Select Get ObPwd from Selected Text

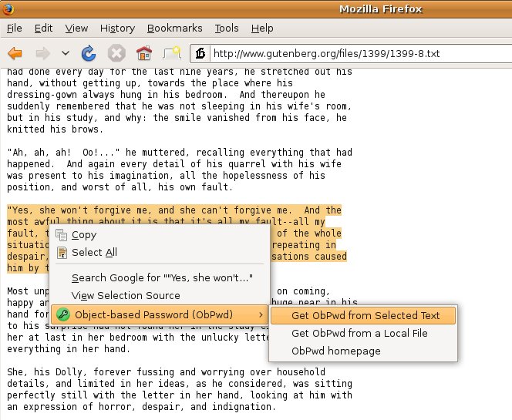click(x=363, y=315)
